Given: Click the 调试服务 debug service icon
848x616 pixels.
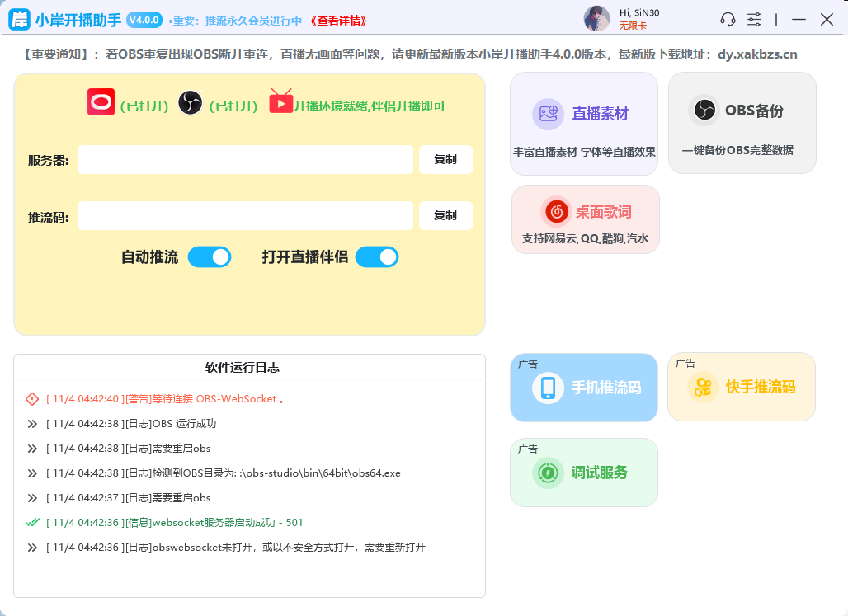Looking at the screenshot, I should (548, 472).
